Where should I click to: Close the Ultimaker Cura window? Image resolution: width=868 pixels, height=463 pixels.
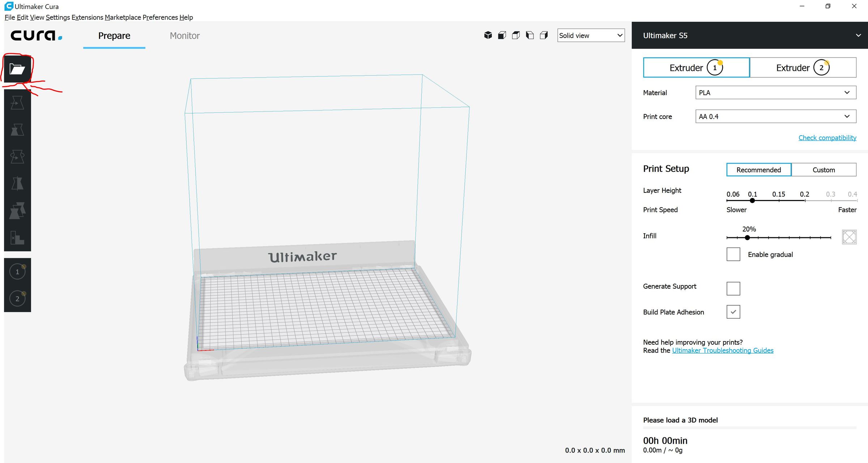coord(854,6)
